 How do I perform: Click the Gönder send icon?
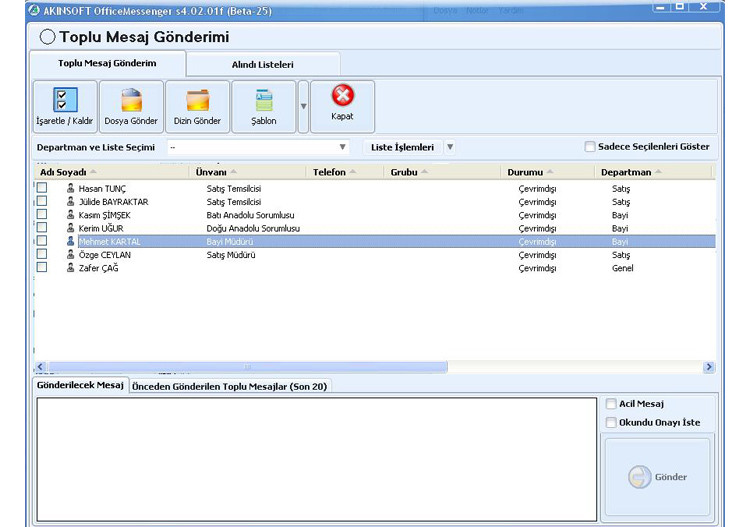tap(640, 477)
